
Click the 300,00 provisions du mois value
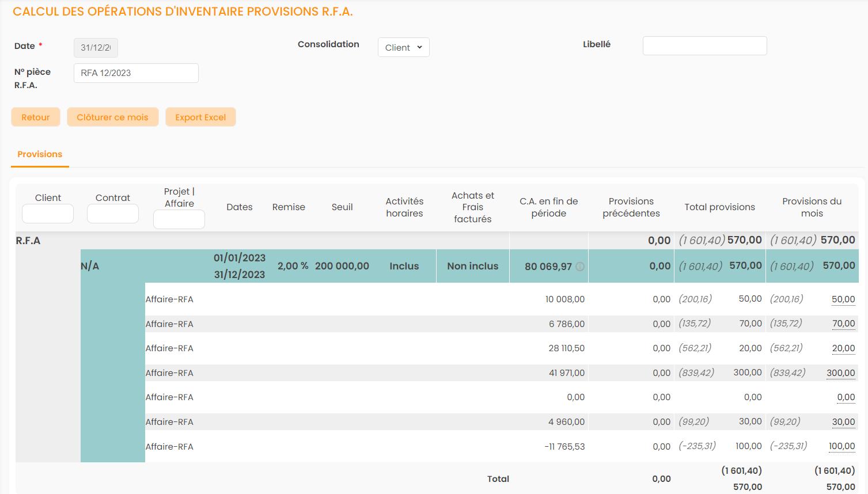(x=840, y=373)
